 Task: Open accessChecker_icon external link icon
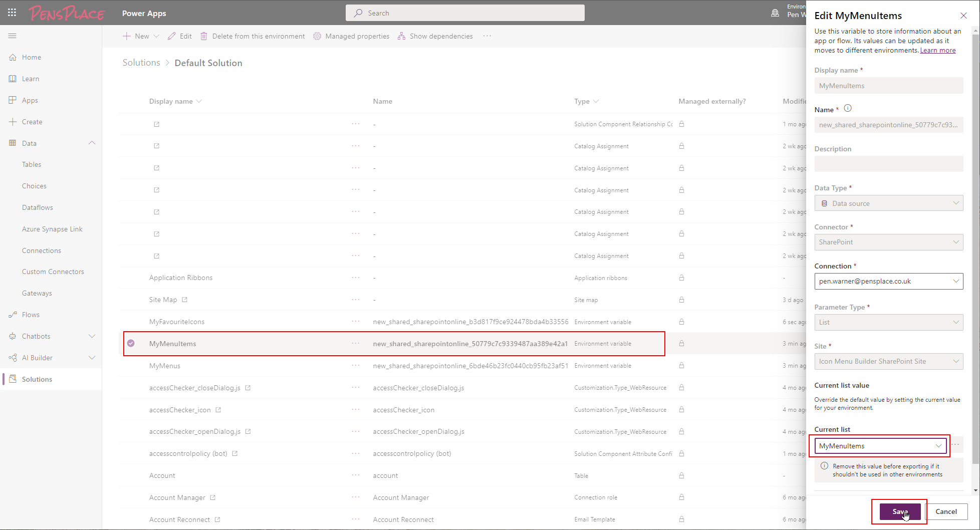click(218, 410)
